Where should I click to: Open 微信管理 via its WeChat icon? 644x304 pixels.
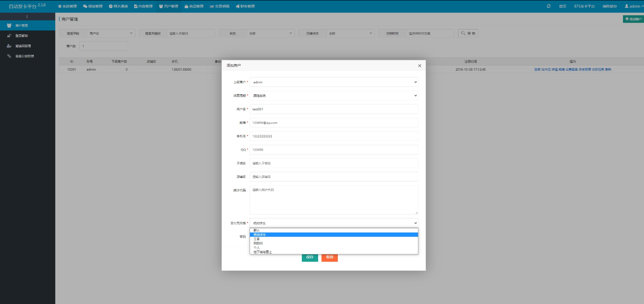[85, 6]
